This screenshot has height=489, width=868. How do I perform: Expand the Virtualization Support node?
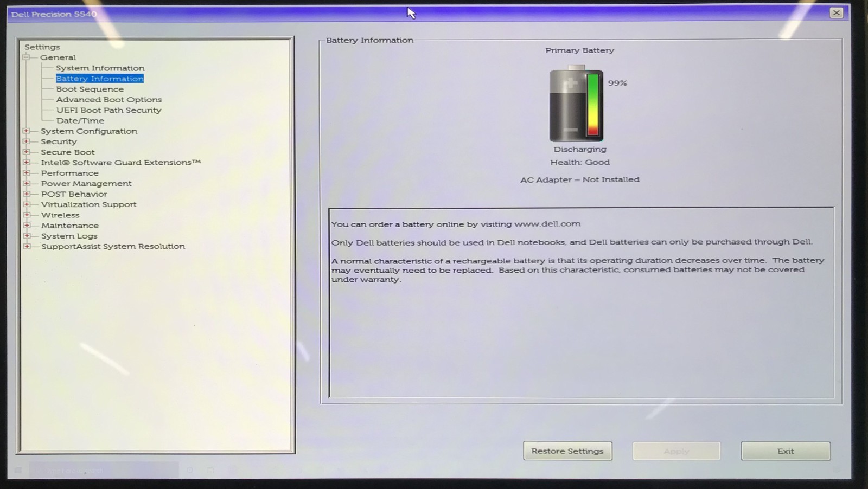click(27, 204)
